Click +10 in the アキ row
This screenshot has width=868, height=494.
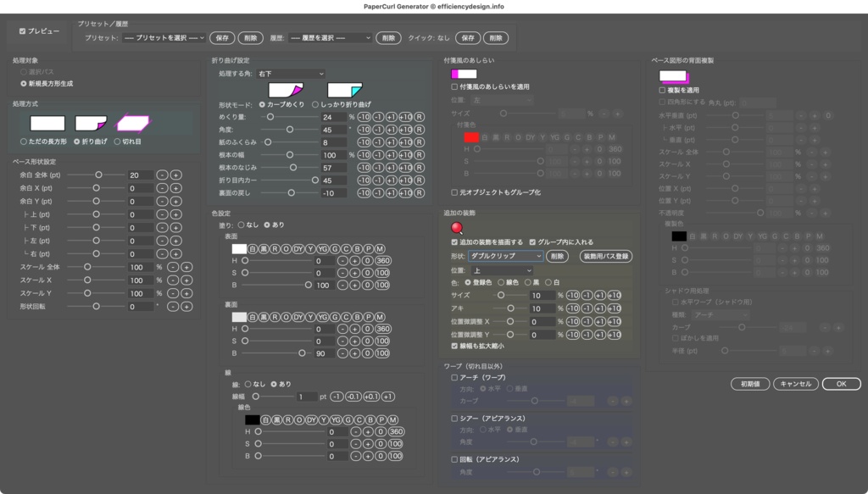tap(615, 308)
